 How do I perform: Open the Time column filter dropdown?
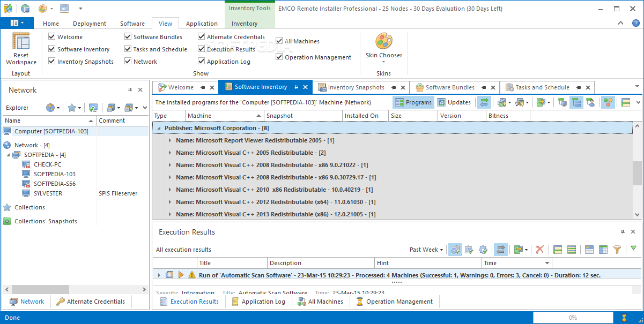point(547,263)
